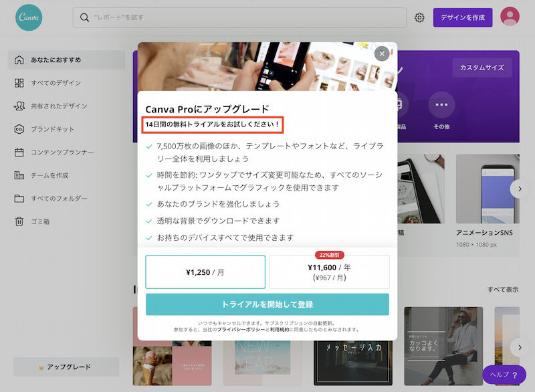This screenshot has height=392, width=535.
Task: Click トライアルを開始して登録 button
Action: pos(267,304)
